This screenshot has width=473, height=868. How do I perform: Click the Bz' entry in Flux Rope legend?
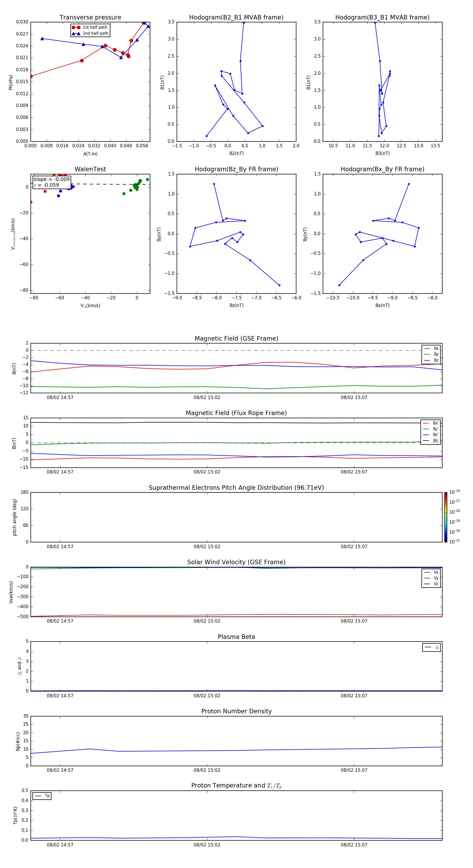click(431, 435)
